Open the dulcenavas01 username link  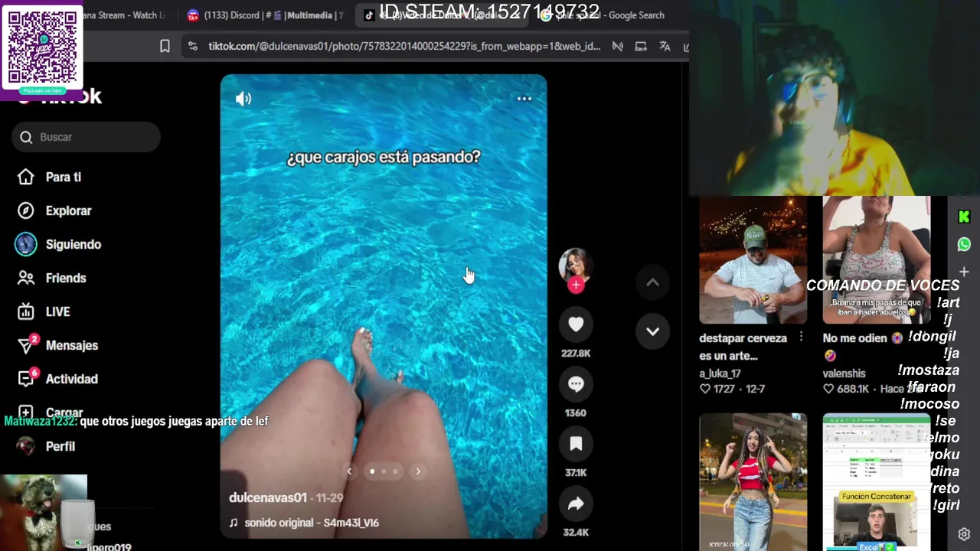coord(268,497)
